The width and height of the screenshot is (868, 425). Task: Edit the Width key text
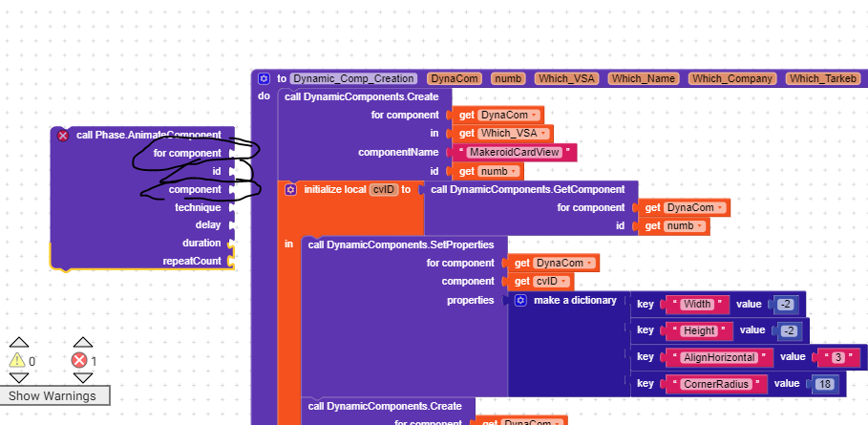pyautogui.click(x=697, y=304)
